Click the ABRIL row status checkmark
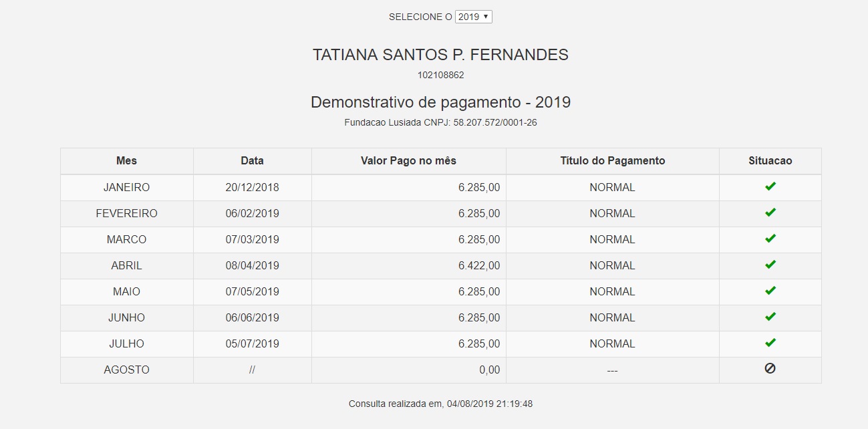The height and width of the screenshot is (429, 868). [x=770, y=265]
